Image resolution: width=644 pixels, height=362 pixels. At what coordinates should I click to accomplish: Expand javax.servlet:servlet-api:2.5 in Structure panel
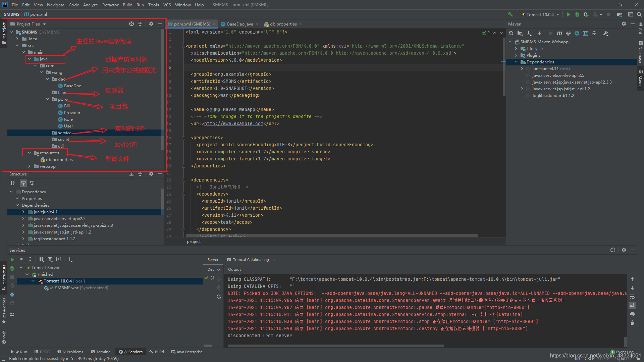23,219
